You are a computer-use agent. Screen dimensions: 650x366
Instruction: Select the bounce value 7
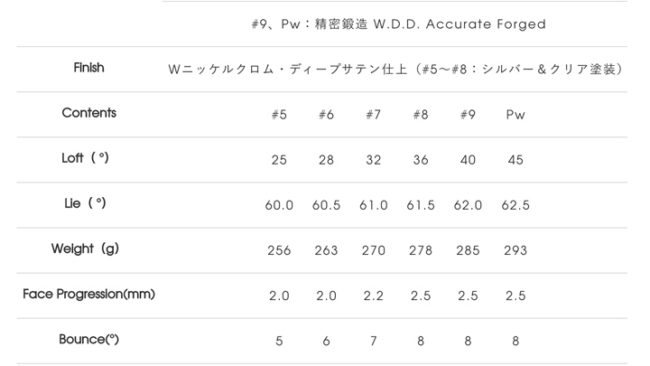(373, 341)
